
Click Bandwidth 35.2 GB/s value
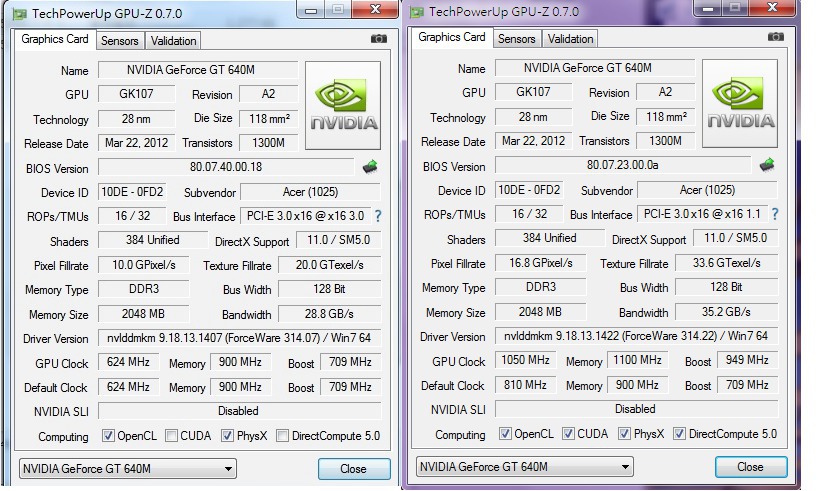(x=726, y=311)
